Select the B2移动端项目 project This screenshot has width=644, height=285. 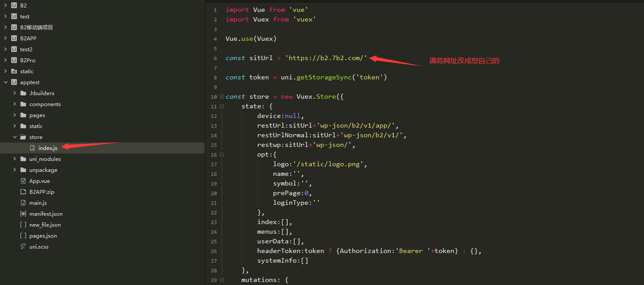(x=36, y=28)
